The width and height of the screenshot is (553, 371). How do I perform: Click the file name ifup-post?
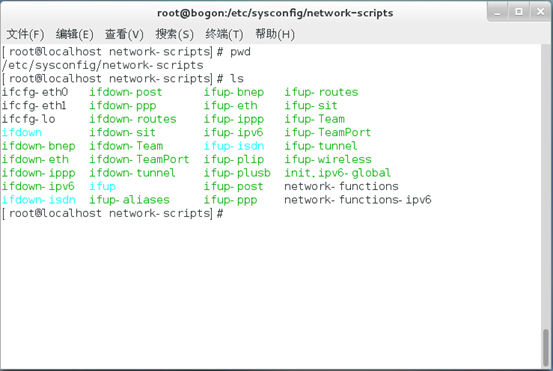[x=233, y=186]
